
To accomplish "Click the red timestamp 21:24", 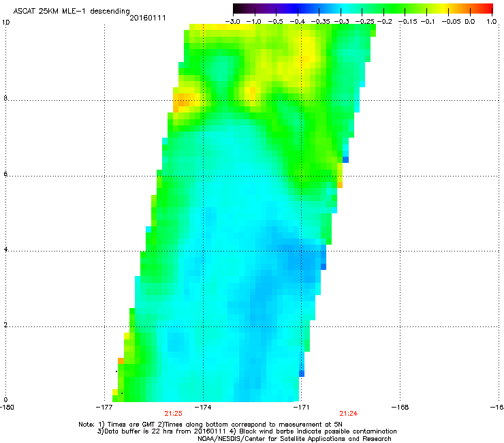I will click(x=349, y=414).
